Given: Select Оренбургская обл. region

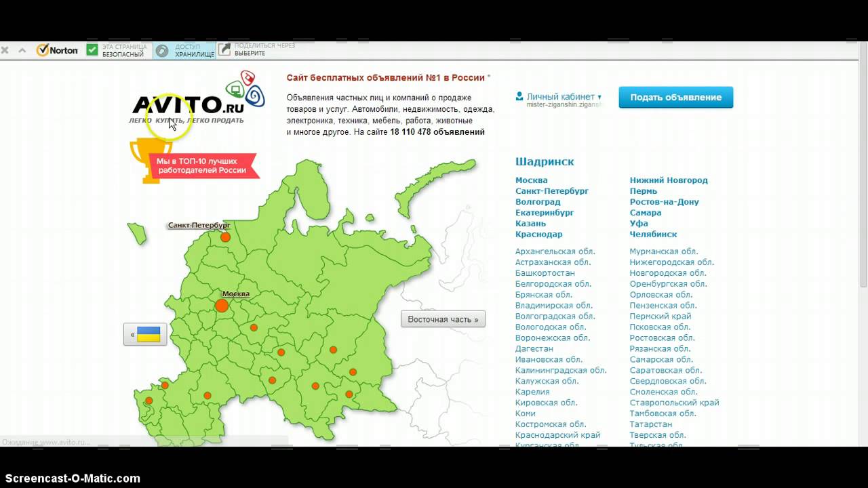Looking at the screenshot, I should tap(668, 284).
